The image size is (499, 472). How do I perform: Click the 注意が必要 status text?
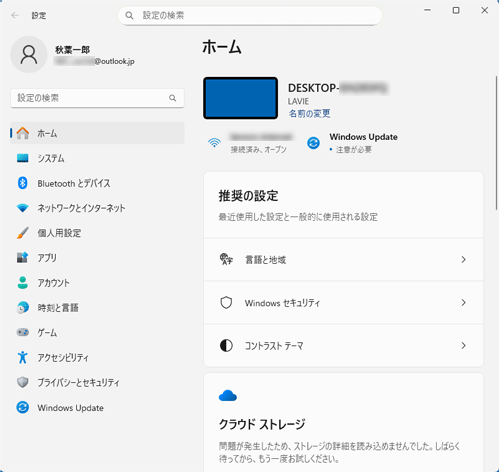pos(354,150)
